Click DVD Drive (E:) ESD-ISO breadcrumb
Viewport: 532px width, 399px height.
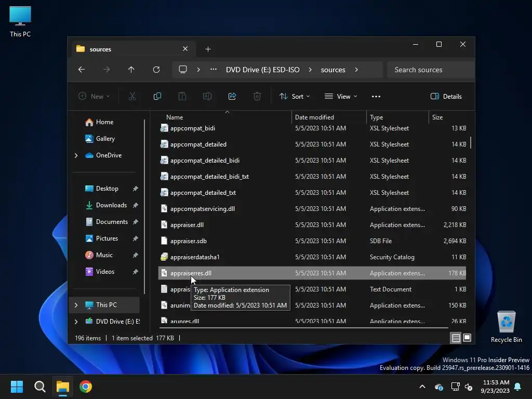pos(262,70)
